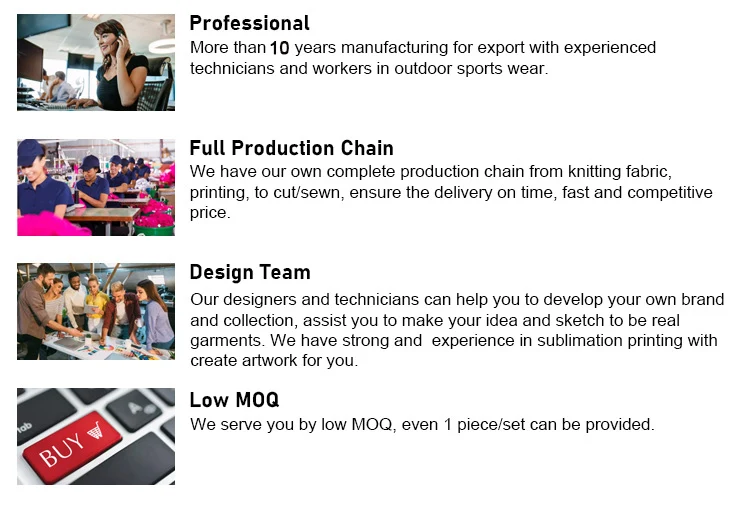Click the 'knitting fabric' text in the description

613,171
